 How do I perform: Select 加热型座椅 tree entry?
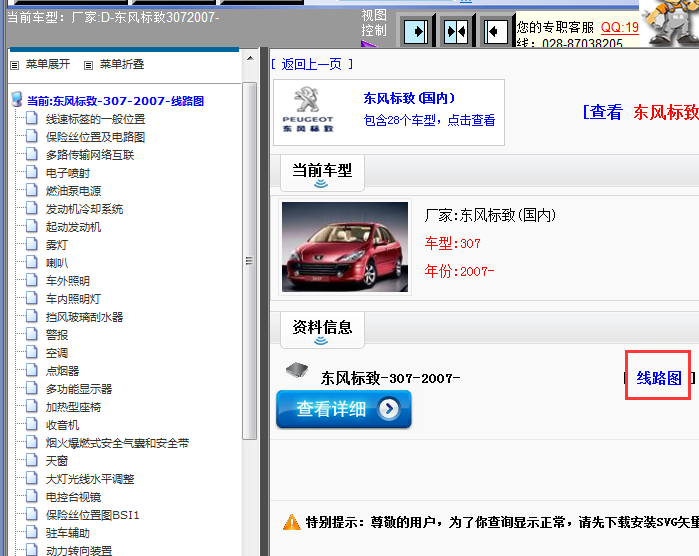pos(74,407)
